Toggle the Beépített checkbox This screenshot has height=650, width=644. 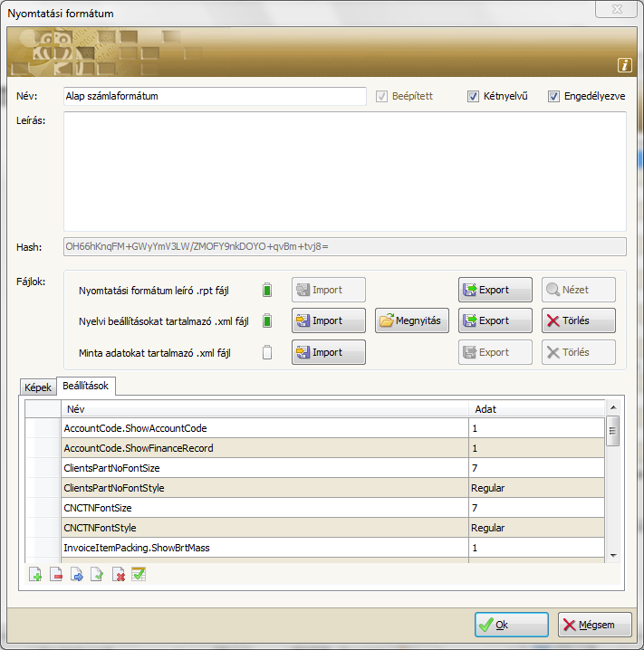[381, 96]
